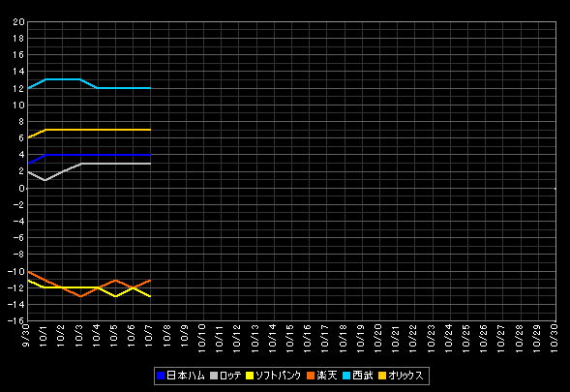Click the 20 value on the y-axis
The width and height of the screenshot is (570, 392).
18,22
